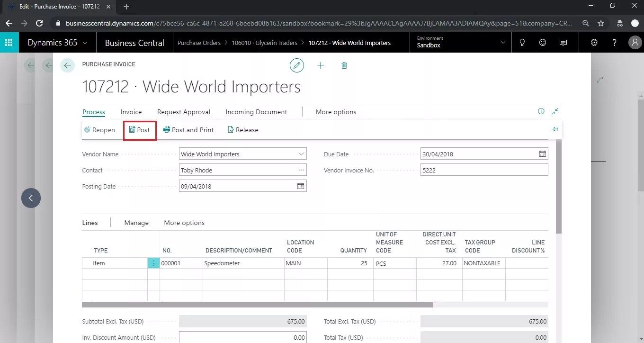Reload the browser page

pos(40,23)
